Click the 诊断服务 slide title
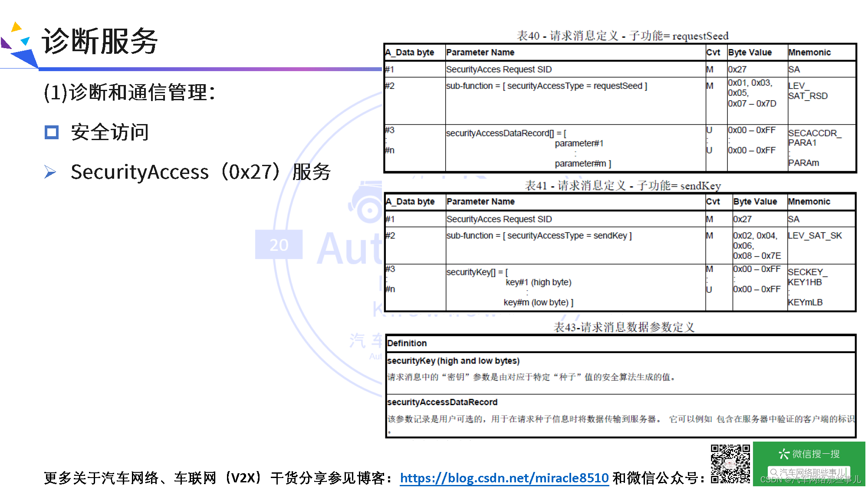 [100, 42]
